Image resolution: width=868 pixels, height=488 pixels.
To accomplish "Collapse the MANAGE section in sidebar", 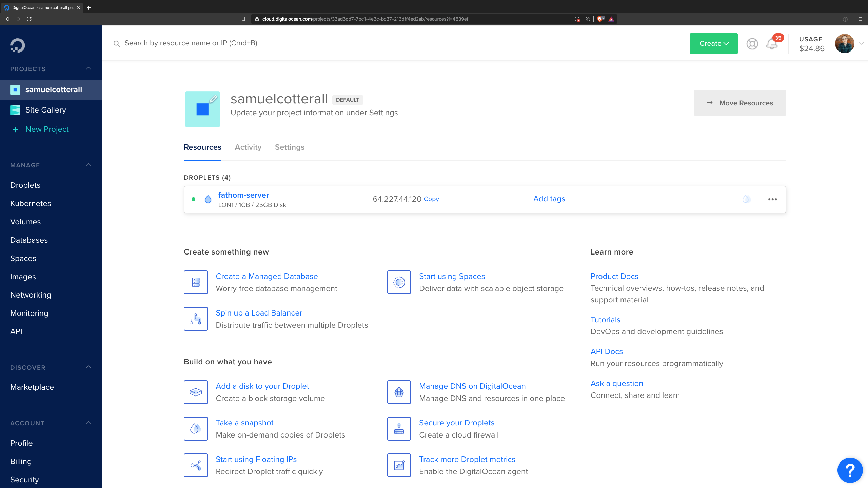I will [88, 165].
